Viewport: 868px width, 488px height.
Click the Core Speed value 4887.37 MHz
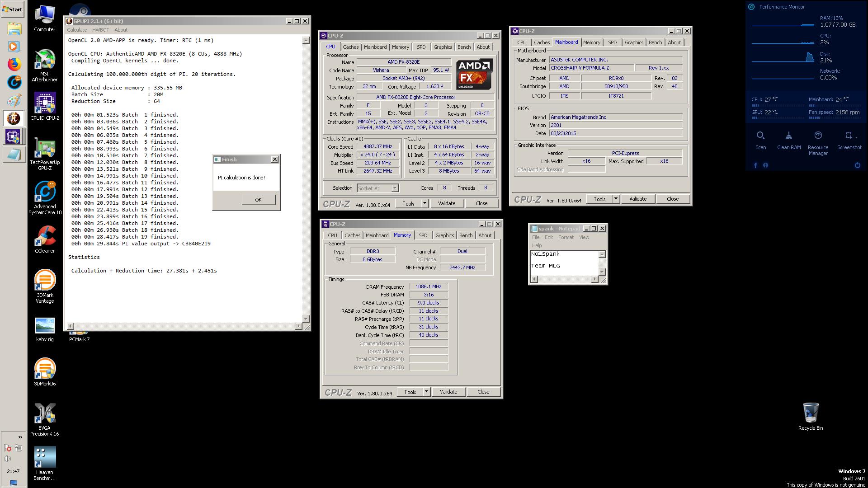378,147
